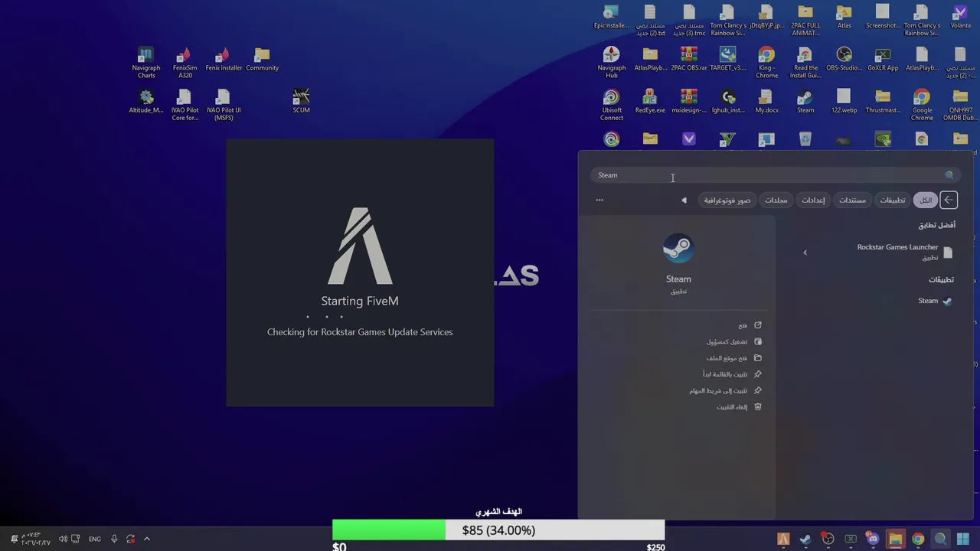Open the Community folder on the desktop
Viewport: 980px width, 551px height.
[262, 60]
